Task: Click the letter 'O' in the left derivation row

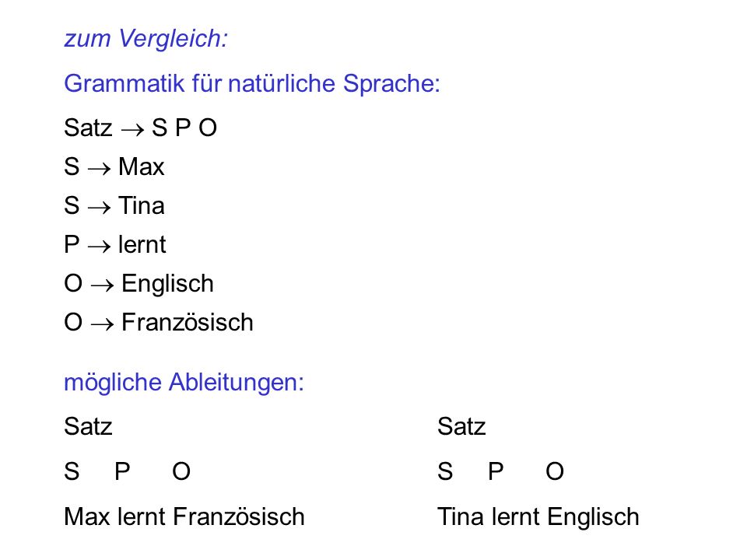Action: [181, 471]
